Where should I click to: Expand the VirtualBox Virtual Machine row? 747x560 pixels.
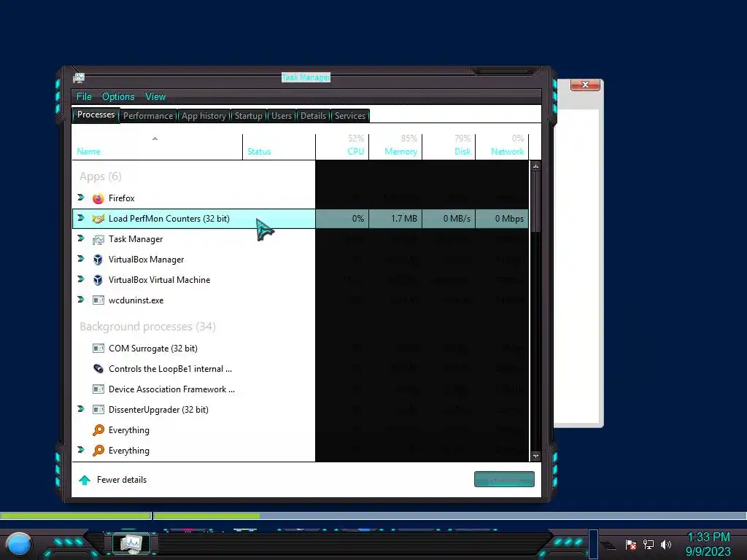point(81,279)
